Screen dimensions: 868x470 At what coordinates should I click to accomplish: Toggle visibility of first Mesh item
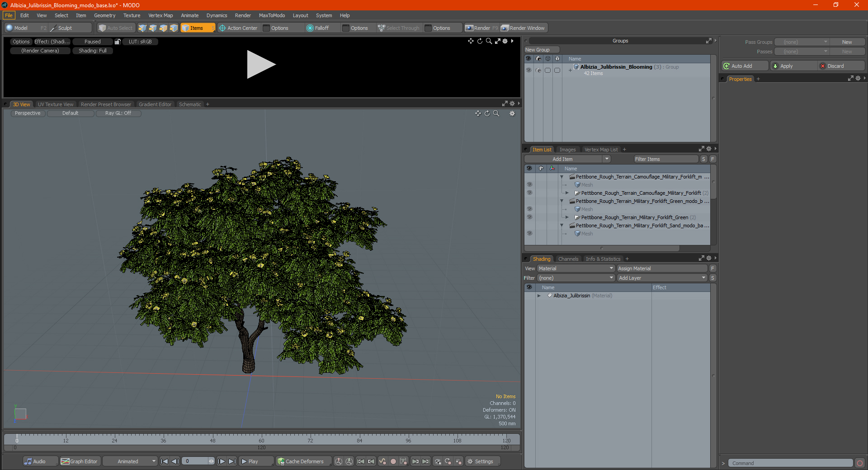pyautogui.click(x=529, y=185)
